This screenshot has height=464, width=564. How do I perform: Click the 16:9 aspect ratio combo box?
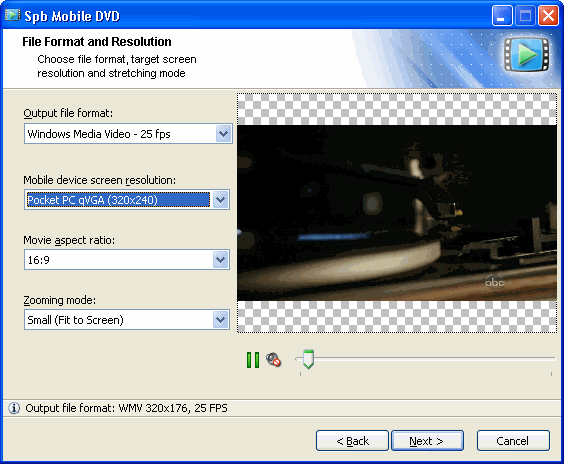(127, 260)
